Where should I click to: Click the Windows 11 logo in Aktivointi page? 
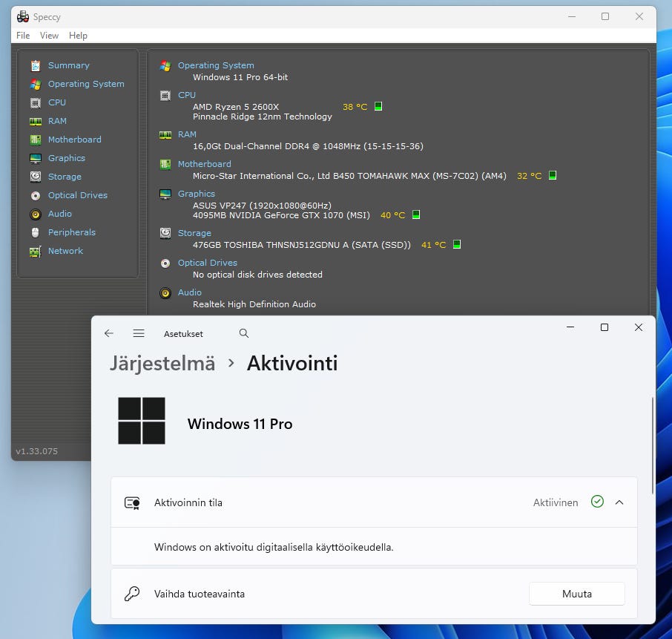142,421
